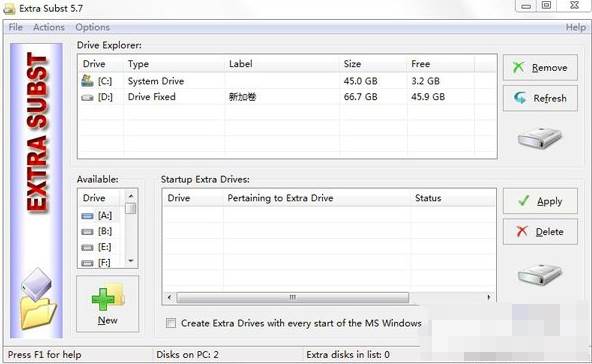
Task: Close the Extra Subst window
Action: tap(574, 6)
